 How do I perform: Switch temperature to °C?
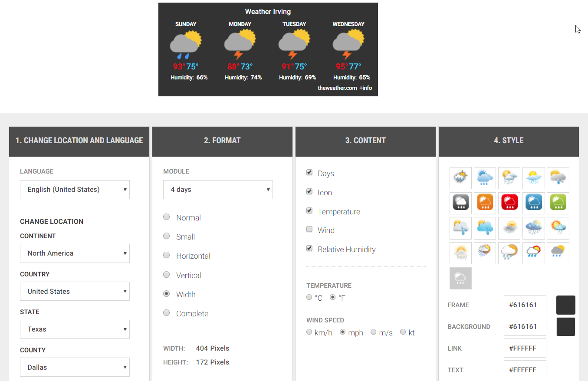(x=309, y=297)
